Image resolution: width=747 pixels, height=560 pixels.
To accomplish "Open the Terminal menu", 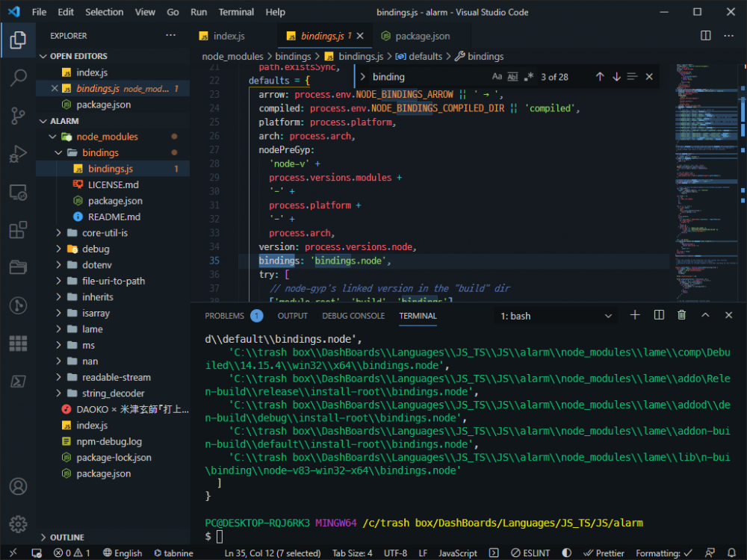I will (x=236, y=12).
